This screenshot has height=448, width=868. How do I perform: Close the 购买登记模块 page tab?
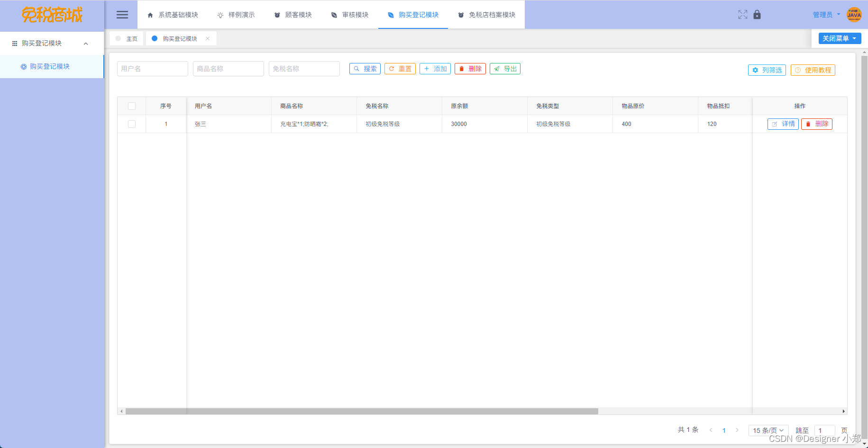pos(208,39)
